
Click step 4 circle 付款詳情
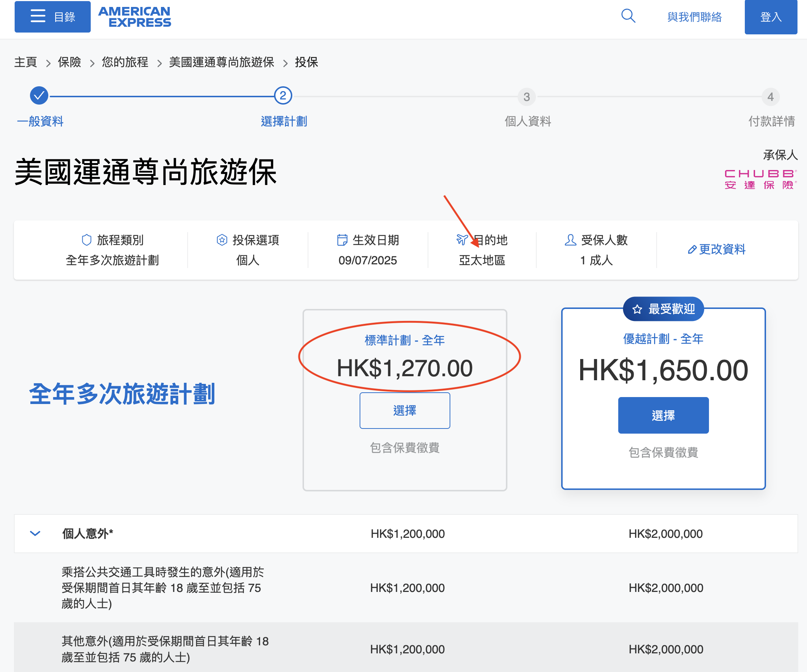pos(770,97)
